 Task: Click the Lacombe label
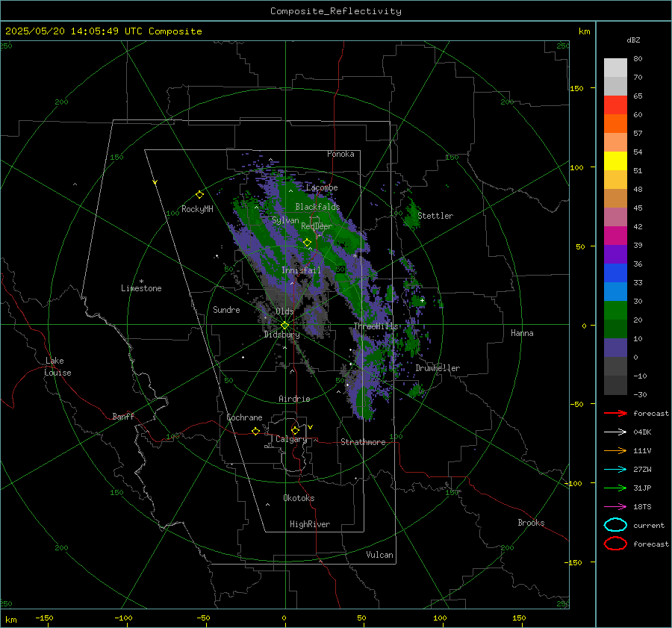pos(322,187)
